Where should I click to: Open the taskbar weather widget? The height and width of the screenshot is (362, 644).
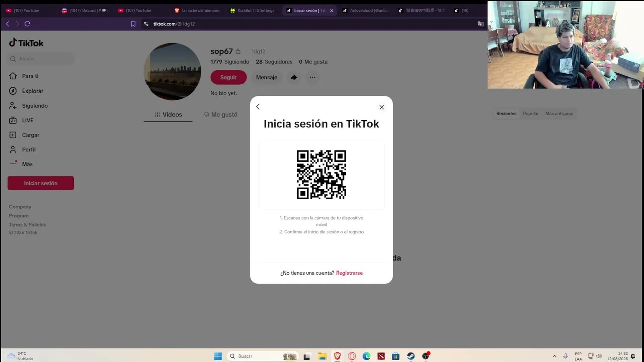click(x=20, y=356)
